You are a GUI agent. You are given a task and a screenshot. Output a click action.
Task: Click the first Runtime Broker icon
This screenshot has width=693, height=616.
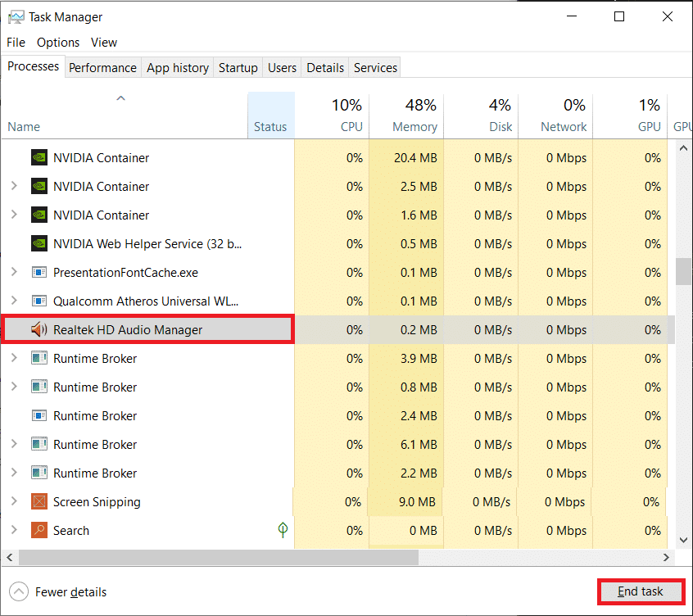click(x=38, y=358)
